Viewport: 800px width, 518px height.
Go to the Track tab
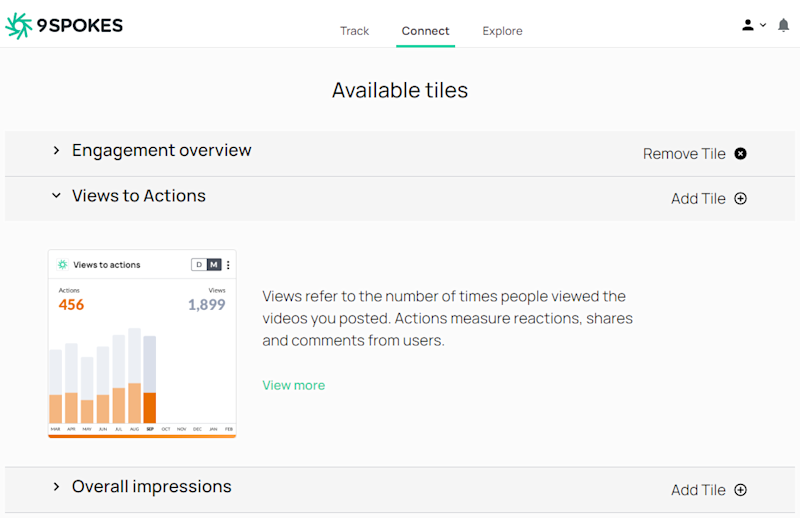tap(354, 31)
